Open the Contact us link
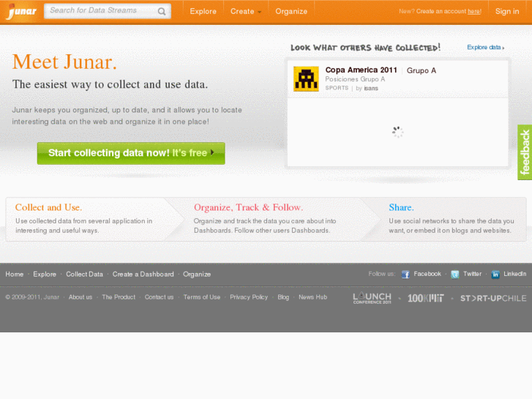Image resolution: width=532 pixels, height=399 pixels. tap(159, 297)
